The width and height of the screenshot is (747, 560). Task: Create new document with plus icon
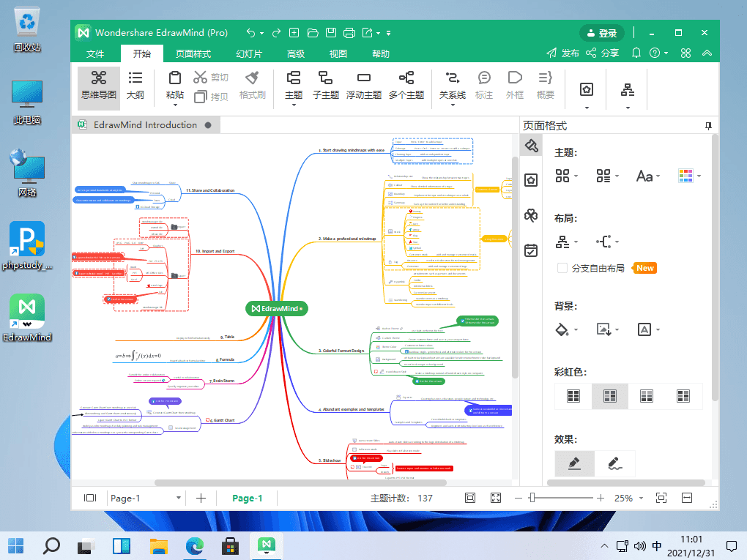pyautogui.click(x=294, y=33)
